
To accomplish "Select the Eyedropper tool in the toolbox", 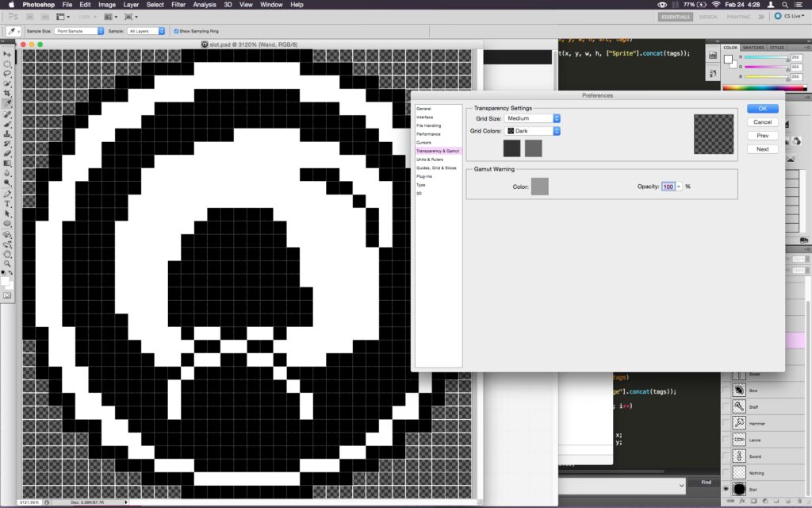I will (x=7, y=103).
